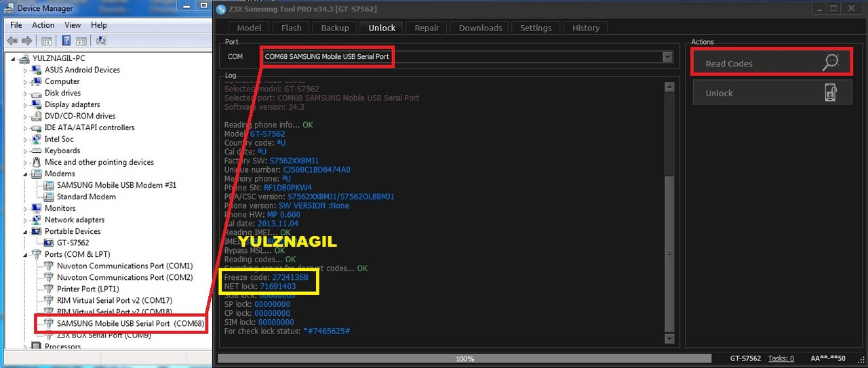Select the Printer Port (LPT1) icon
Viewport: 868px width, 368px height.
pos(50,289)
